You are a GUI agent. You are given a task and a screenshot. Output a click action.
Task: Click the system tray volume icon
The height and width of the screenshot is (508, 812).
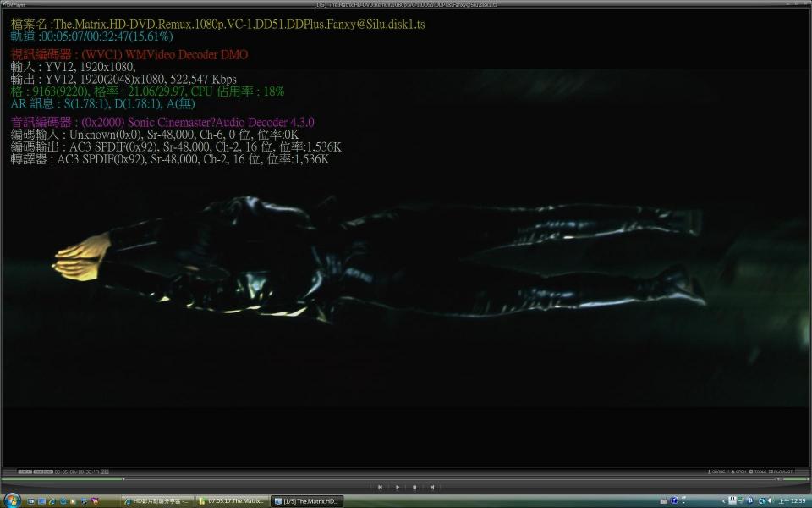click(770, 501)
